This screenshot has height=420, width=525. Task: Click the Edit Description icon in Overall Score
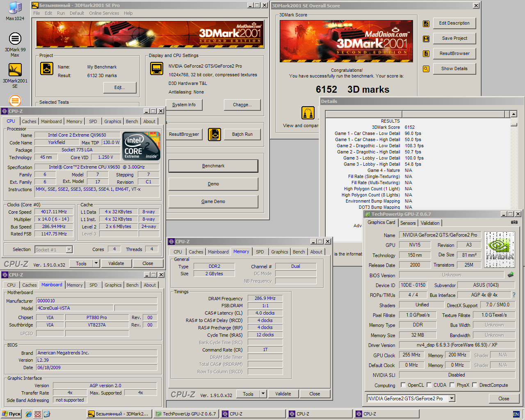pyautogui.click(x=426, y=24)
